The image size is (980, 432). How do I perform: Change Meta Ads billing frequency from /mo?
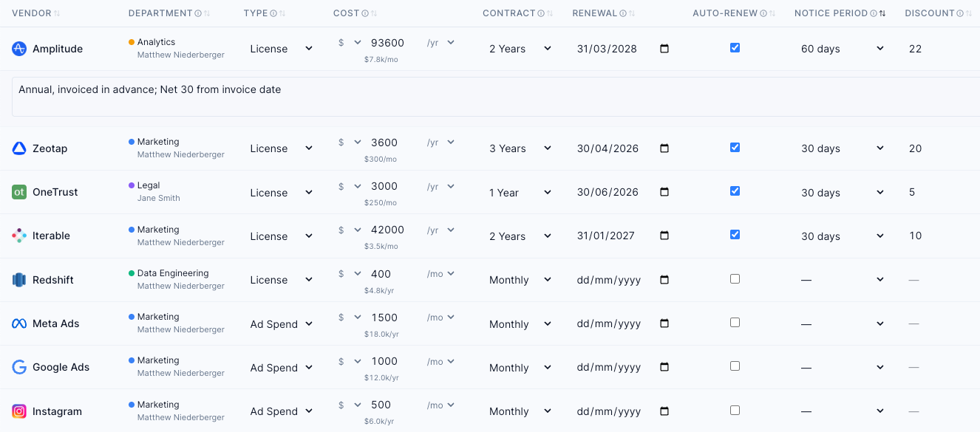pos(440,317)
